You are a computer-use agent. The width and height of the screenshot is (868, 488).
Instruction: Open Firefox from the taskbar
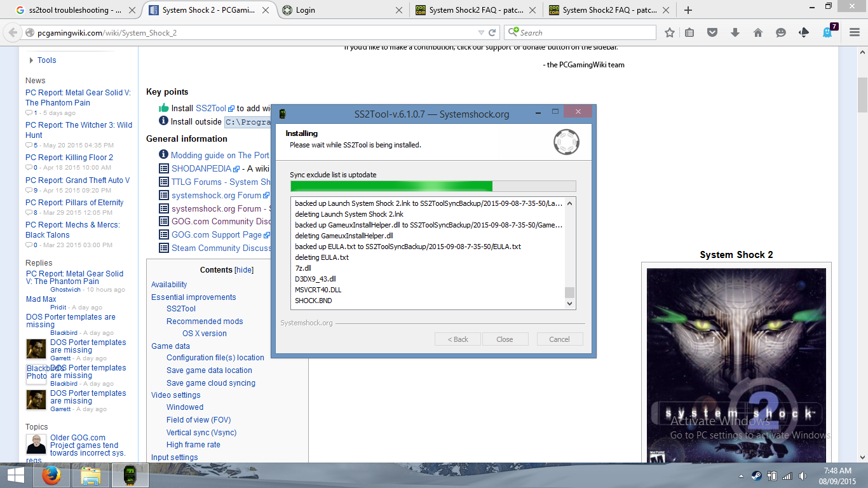51,475
